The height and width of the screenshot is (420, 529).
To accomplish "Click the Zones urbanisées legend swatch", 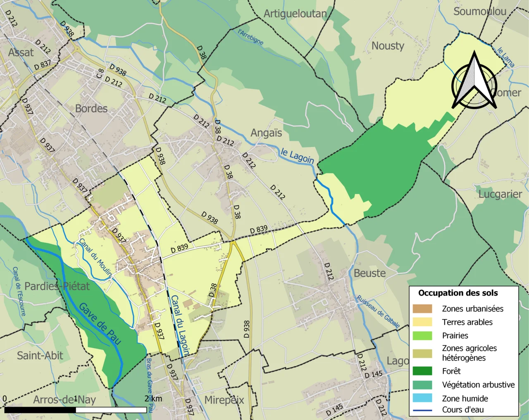I will 422,308.
